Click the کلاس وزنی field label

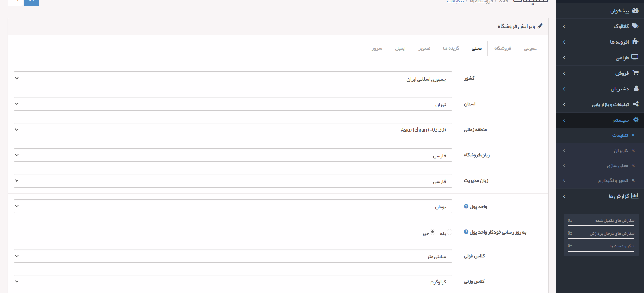474,281
